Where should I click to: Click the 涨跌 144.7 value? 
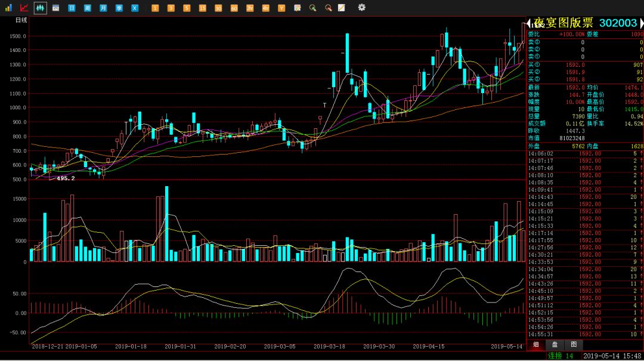[577, 95]
